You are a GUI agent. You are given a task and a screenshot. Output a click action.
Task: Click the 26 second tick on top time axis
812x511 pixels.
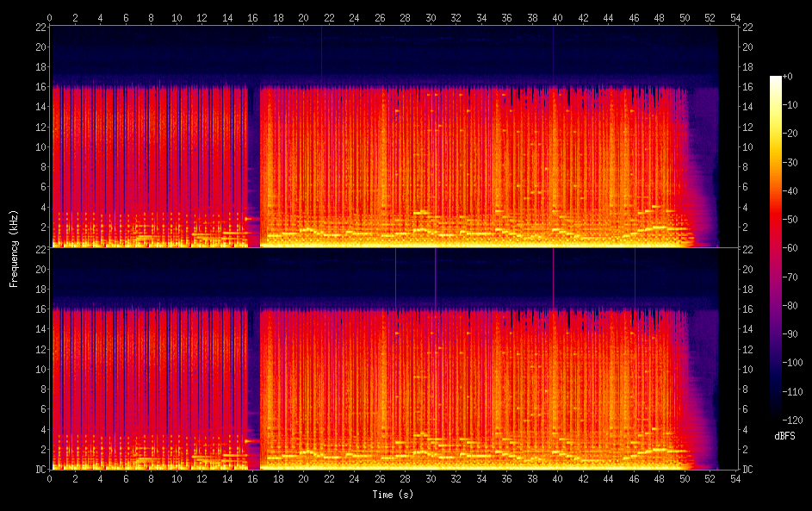[x=381, y=16]
